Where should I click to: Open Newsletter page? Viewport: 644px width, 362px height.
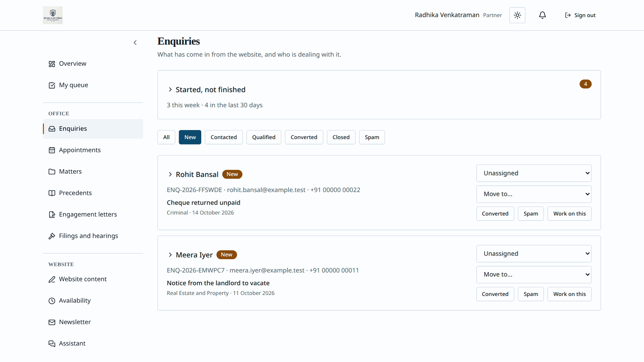(93, 322)
